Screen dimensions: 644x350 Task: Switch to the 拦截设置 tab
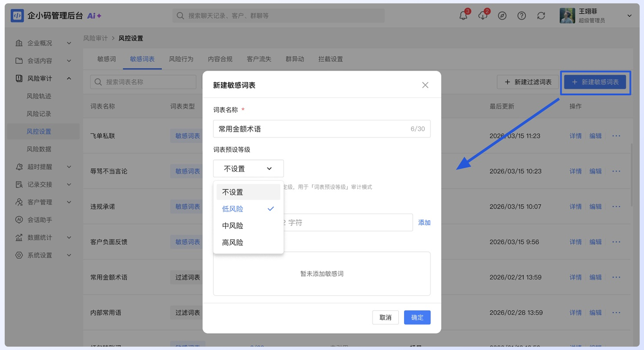click(331, 59)
